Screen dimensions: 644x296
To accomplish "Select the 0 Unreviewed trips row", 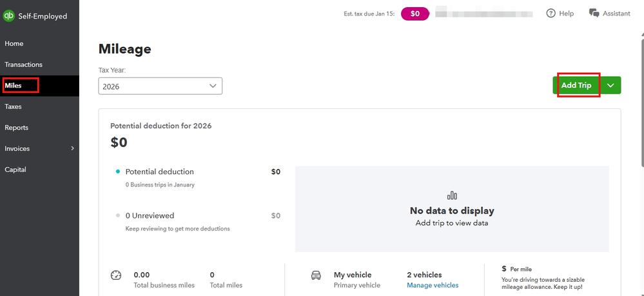I will 150,215.
